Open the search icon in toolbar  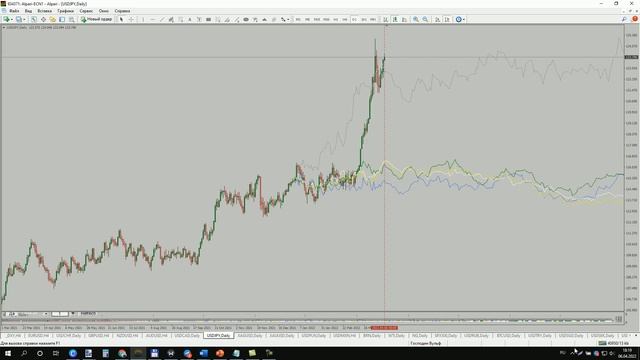click(x=624, y=19)
